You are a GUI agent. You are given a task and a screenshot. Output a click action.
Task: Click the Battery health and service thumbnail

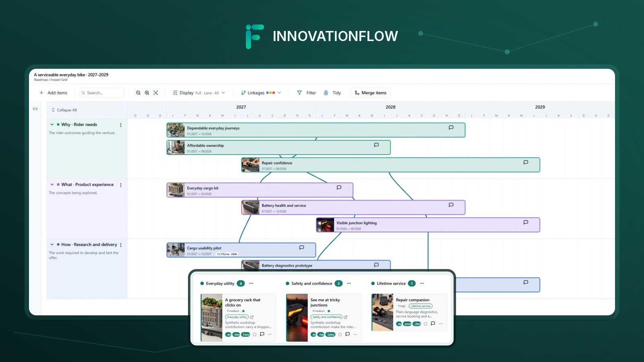251,208
